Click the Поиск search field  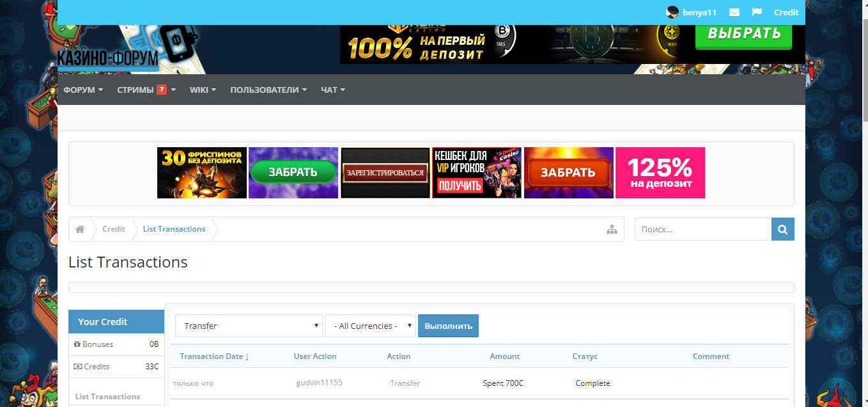pyautogui.click(x=697, y=228)
